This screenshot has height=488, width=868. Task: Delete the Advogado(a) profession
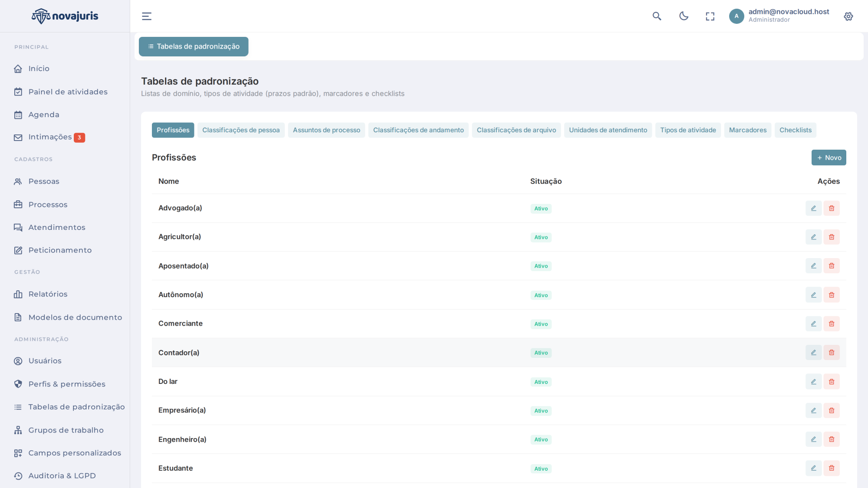coord(832,208)
